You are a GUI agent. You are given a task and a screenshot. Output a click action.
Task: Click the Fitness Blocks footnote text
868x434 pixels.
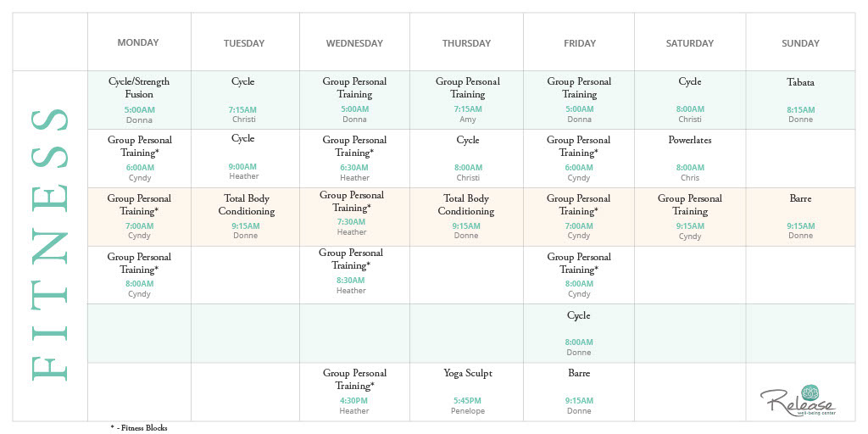coord(139,428)
